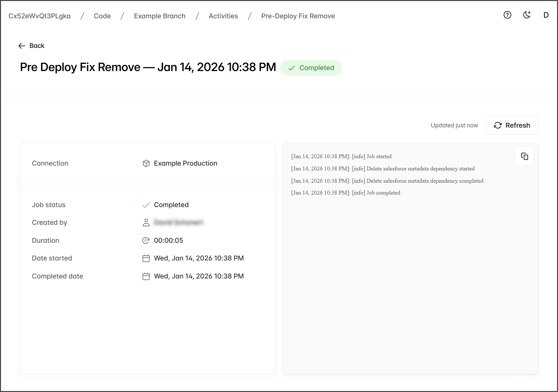Click the back arrow icon
The width and height of the screenshot is (558, 392).
[x=22, y=46]
